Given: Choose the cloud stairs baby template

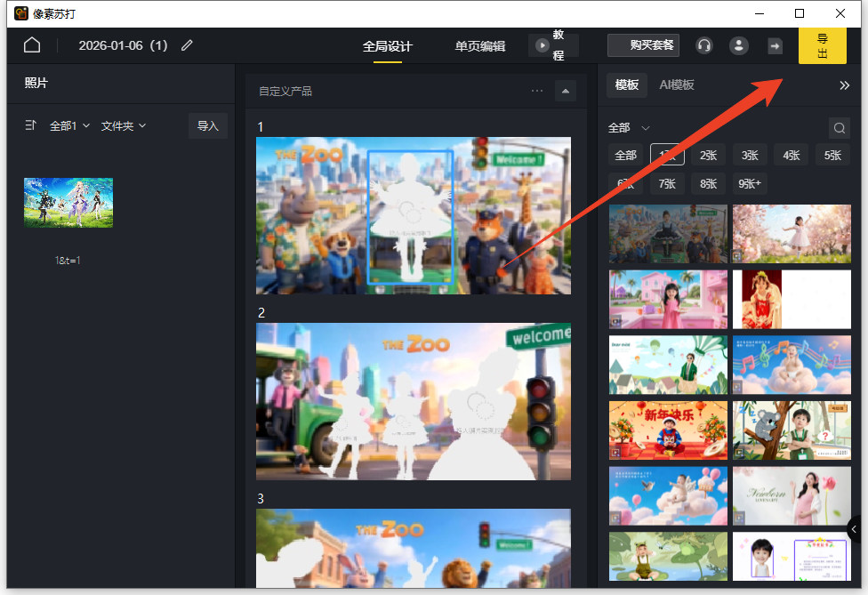Looking at the screenshot, I should click(668, 496).
